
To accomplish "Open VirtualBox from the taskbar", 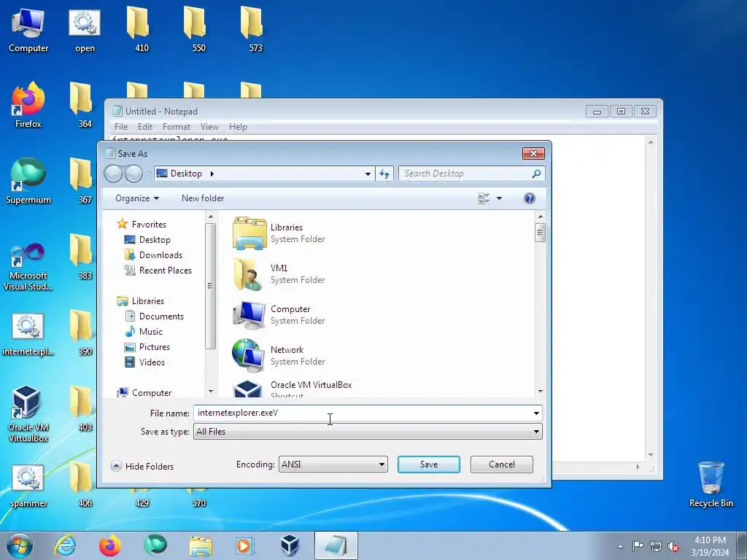I will tap(290, 545).
